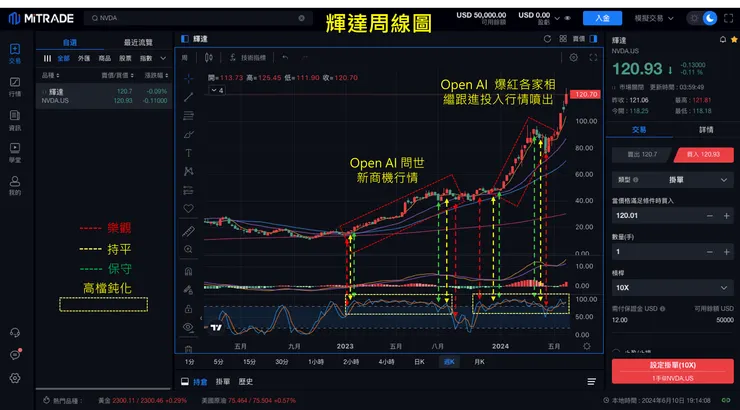Open 模擬交易 demo account dropdown
Image resolution: width=740 pixels, height=410 pixels.
(654, 18)
